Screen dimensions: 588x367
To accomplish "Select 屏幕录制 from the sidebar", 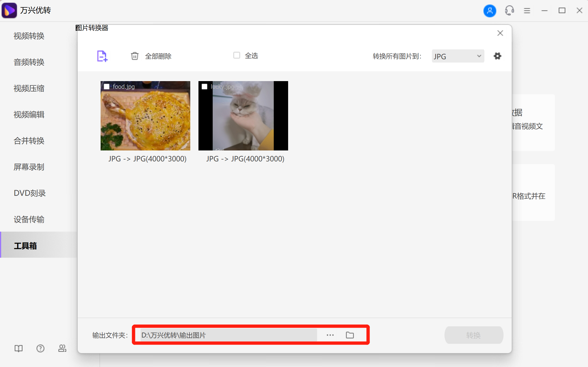I will pos(29,167).
